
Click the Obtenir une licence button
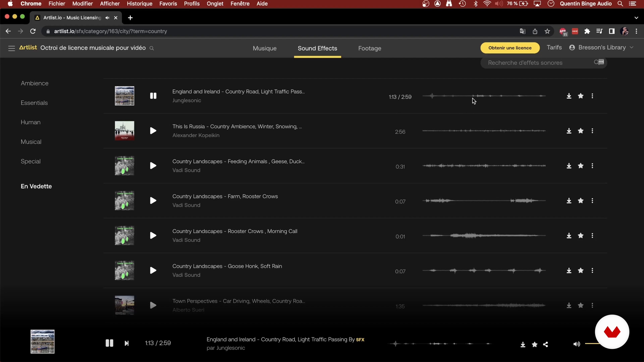510,48
